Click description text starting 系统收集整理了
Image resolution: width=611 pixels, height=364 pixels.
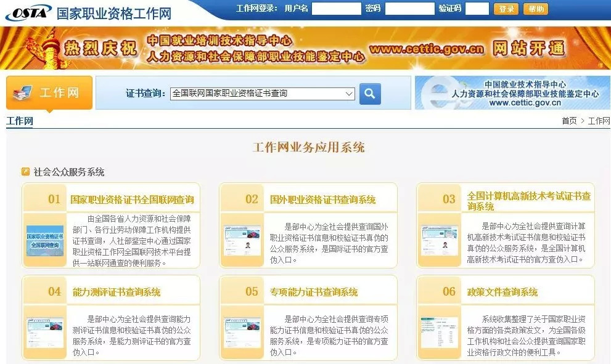click(x=526, y=336)
